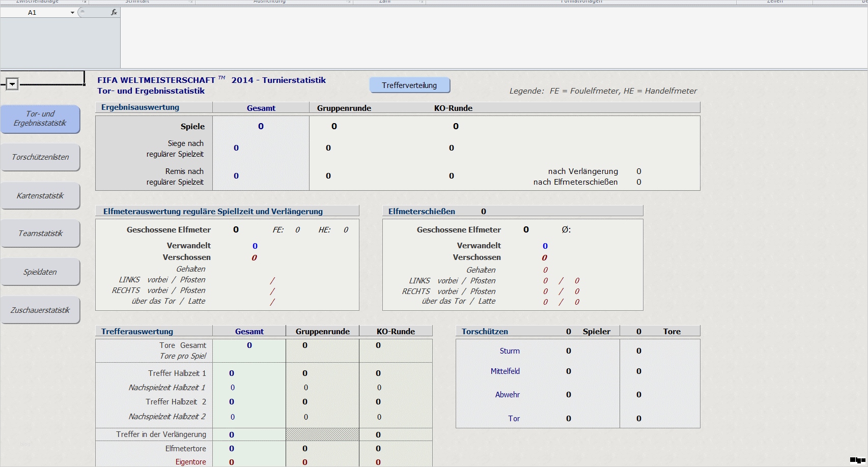This screenshot has height=467, width=868.
Task: Switch to Zuschauerstatistik
Action: click(x=40, y=310)
